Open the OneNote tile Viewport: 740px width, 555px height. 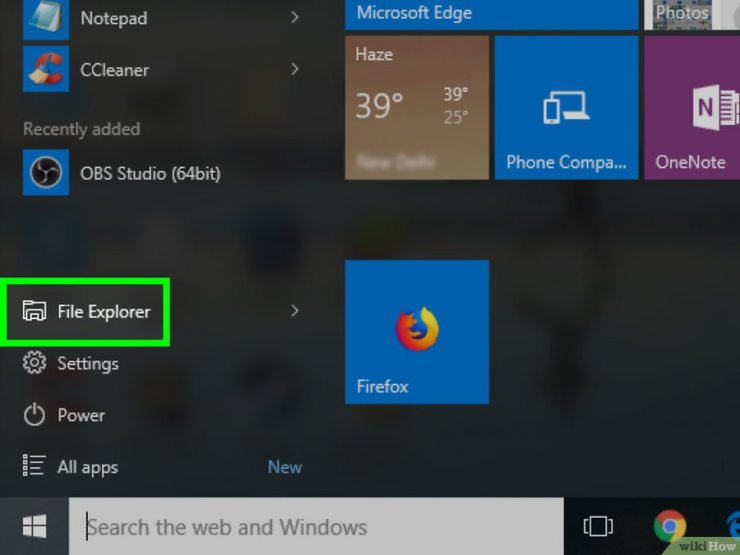point(692,108)
